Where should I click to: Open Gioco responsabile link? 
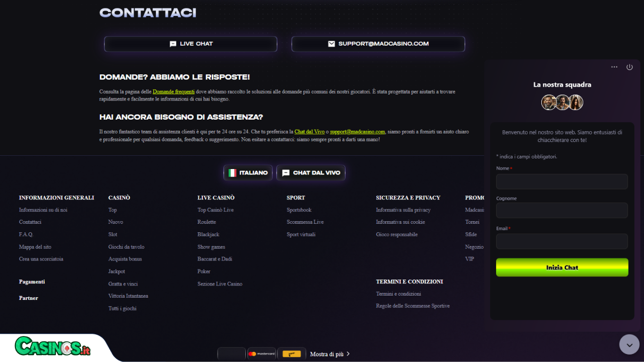(397, 234)
